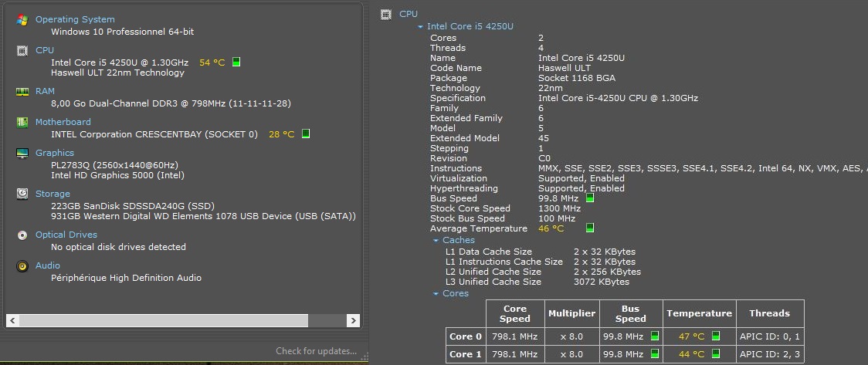Image resolution: width=868 pixels, height=365 pixels.
Task: Click the CPU chip icon in summary panel
Action: coord(22,50)
